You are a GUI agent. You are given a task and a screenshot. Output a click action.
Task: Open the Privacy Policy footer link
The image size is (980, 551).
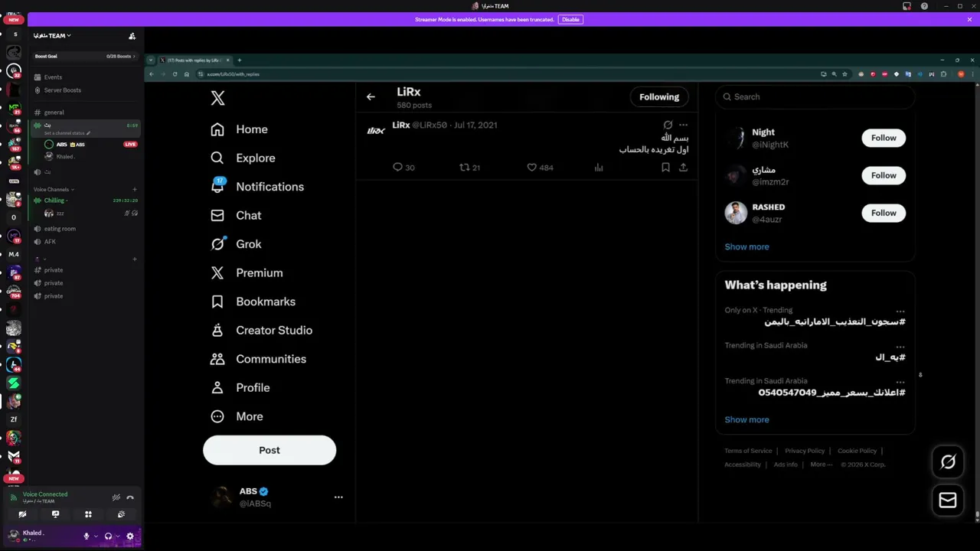click(805, 451)
